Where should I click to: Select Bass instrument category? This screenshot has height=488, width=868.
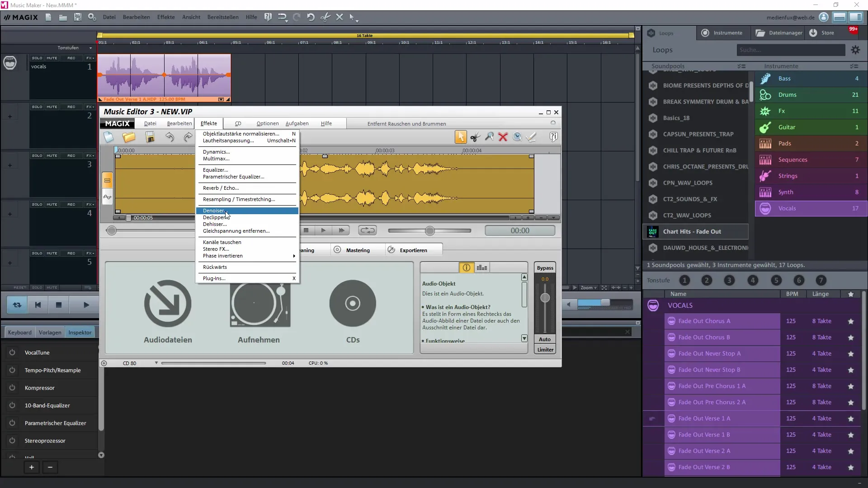pyautogui.click(x=811, y=79)
